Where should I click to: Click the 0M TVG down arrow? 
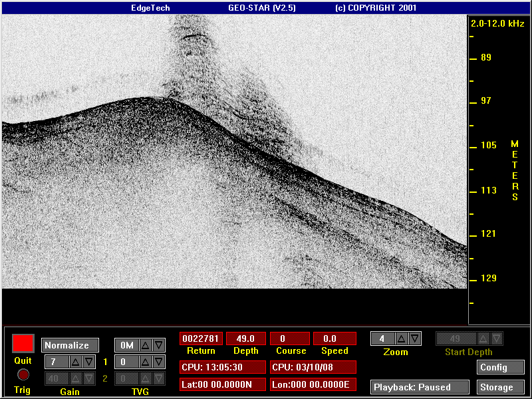tap(158, 345)
